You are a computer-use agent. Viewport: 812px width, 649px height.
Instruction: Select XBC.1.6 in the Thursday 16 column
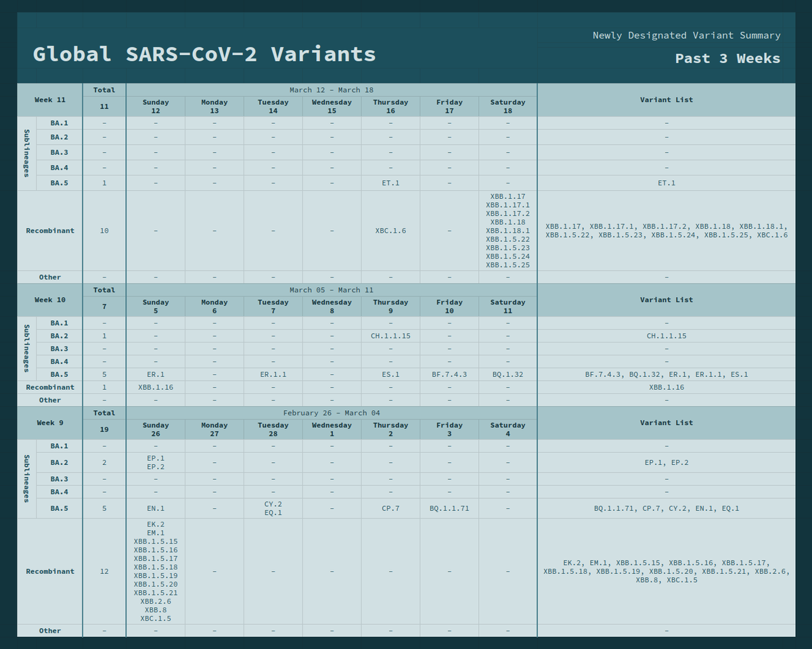tap(390, 231)
